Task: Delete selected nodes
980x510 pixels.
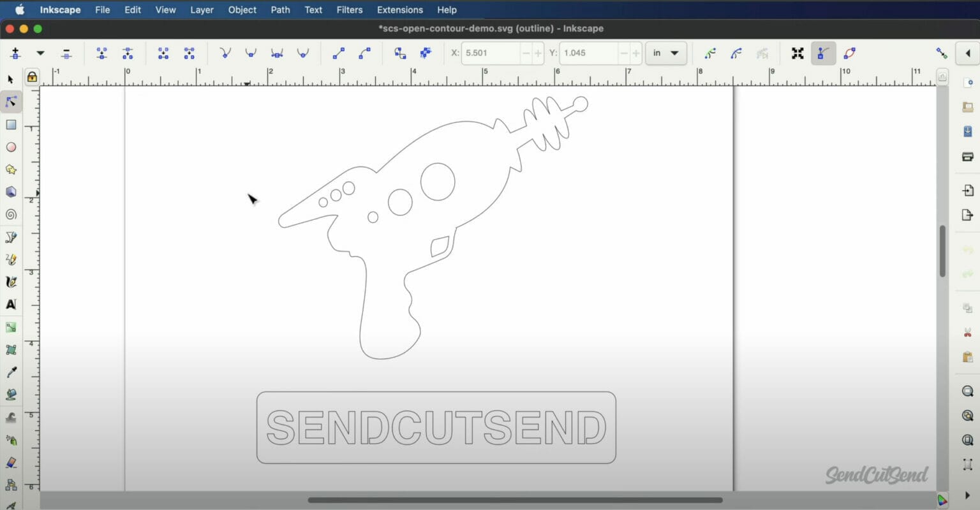Action: pos(66,53)
